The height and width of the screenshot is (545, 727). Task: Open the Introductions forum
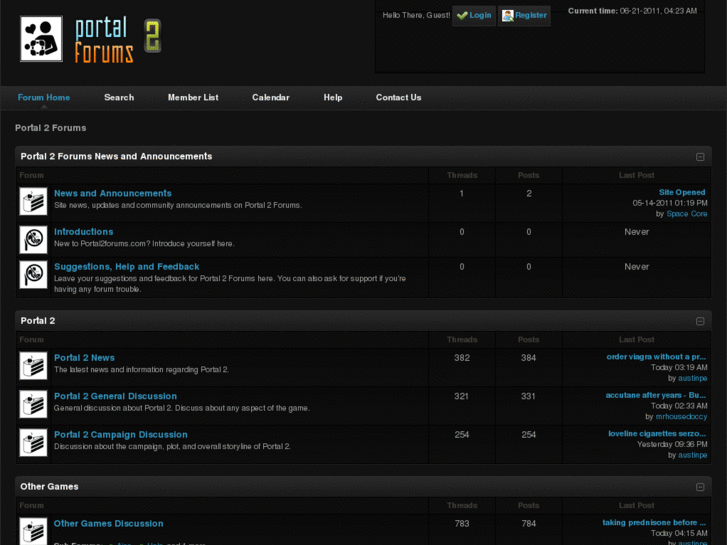[x=83, y=232]
